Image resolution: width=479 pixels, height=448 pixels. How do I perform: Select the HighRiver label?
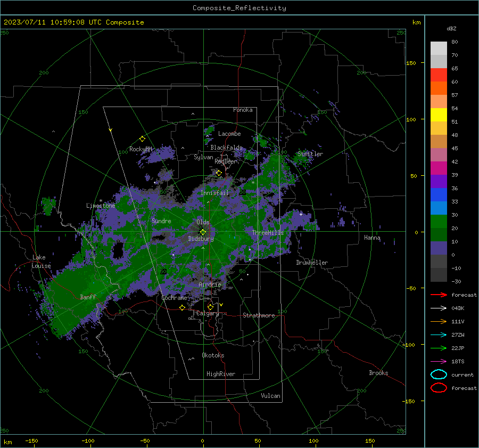coord(221,374)
